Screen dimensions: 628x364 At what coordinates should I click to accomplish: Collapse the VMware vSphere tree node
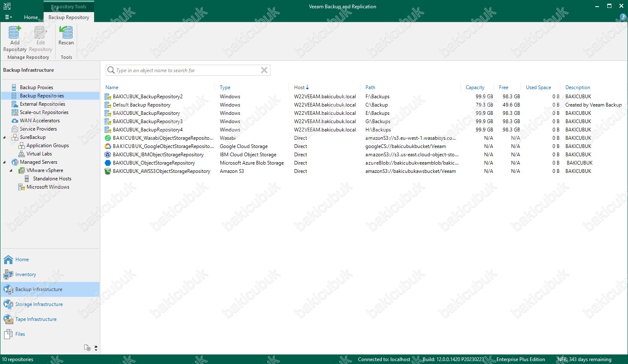(x=11, y=170)
